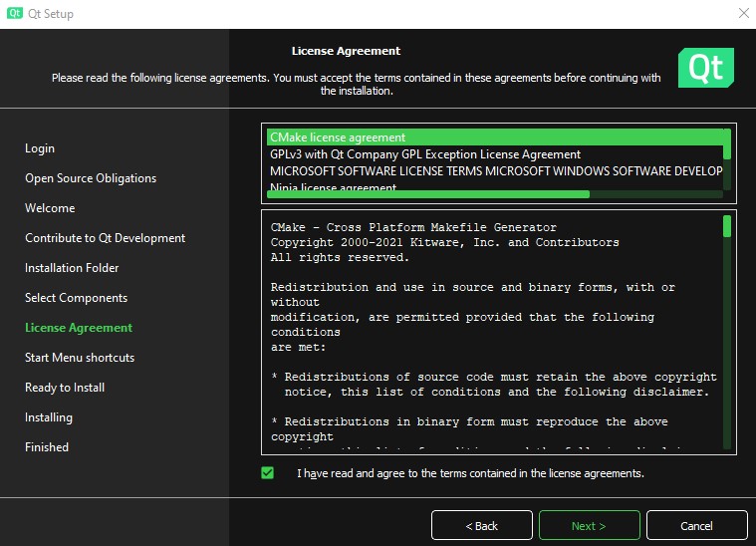Click the Installation Folder step
The height and width of the screenshot is (546, 756).
click(72, 268)
